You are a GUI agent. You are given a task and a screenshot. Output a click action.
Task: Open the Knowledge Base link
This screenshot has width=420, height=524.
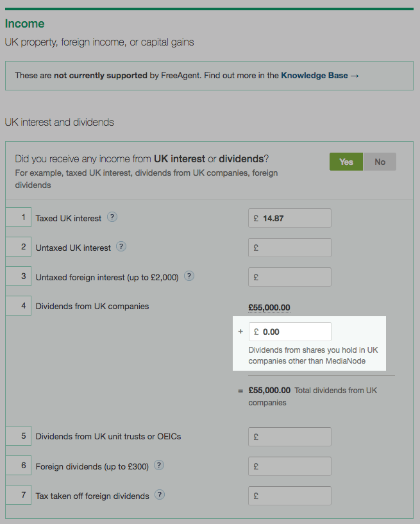[x=320, y=76]
